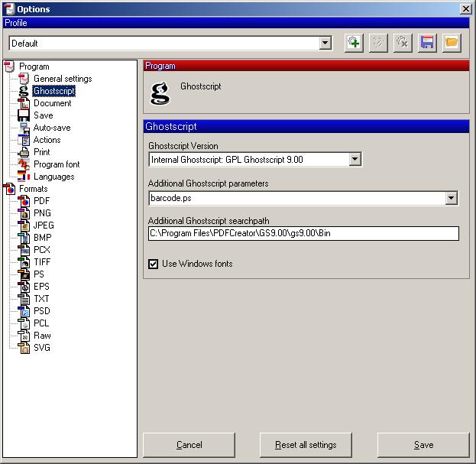476x464 pixels.
Task: Select the Print entry label
Action: (x=42, y=152)
